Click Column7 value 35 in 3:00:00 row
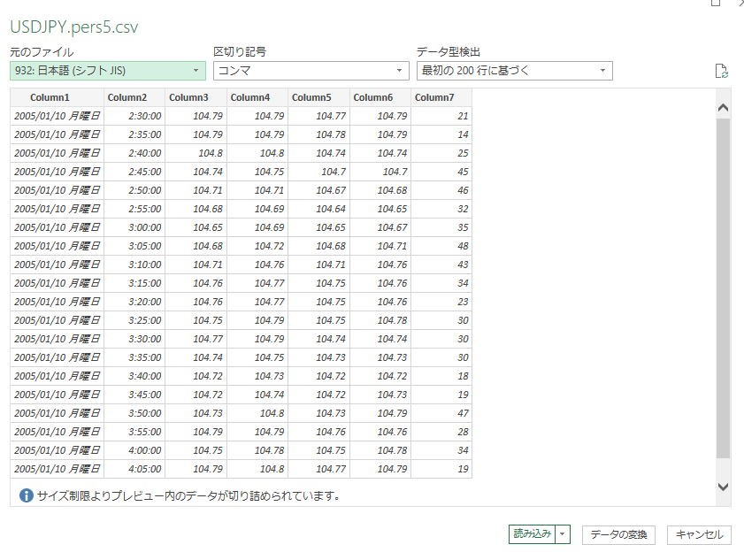 tap(441, 227)
